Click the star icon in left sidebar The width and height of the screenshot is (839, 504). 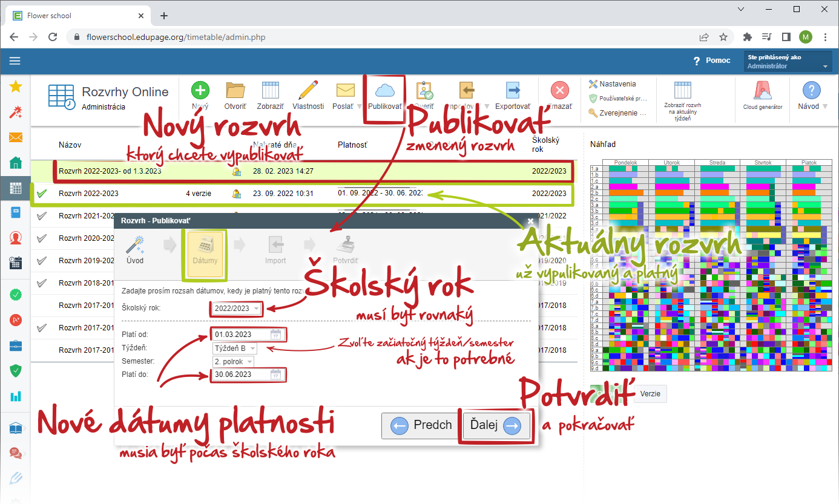click(16, 87)
